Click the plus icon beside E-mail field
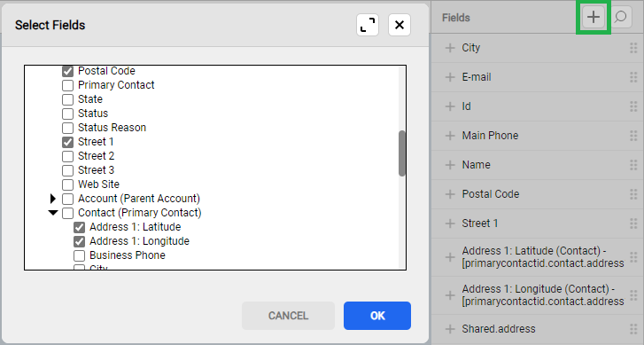 pos(450,77)
